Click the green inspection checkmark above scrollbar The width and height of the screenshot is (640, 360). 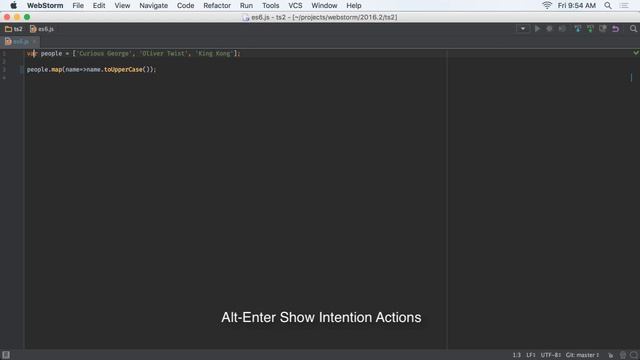(x=636, y=53)
